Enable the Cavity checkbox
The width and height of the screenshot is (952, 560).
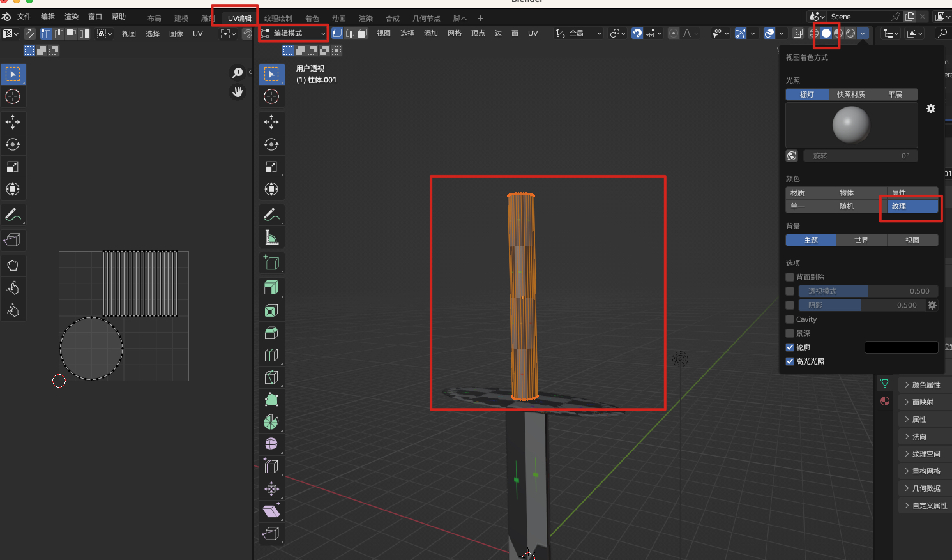click(790, 319)
